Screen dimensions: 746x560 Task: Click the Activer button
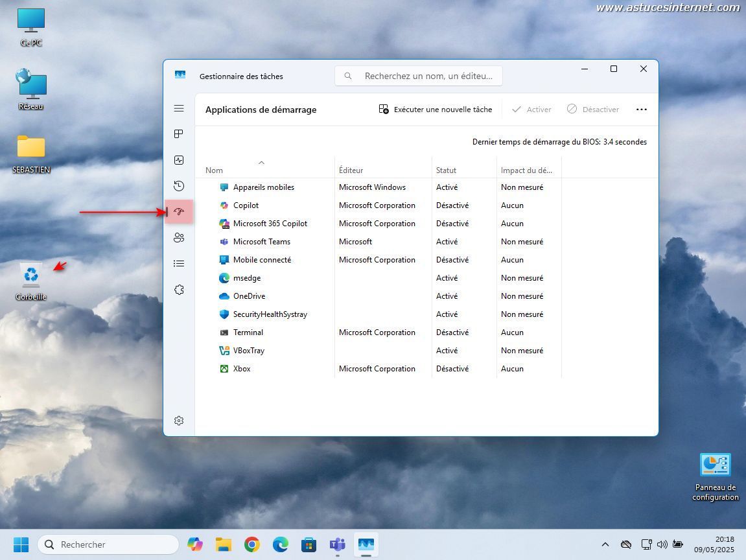(x=531, y=110)
